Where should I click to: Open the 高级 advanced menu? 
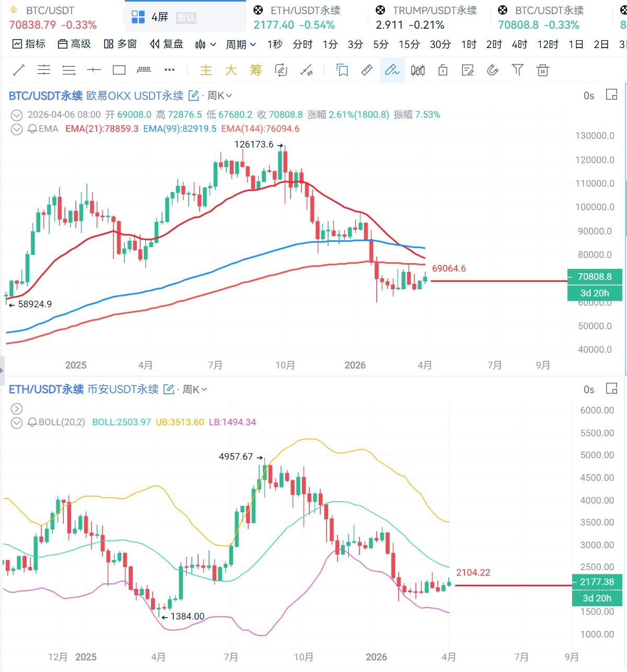click(74, 44)
